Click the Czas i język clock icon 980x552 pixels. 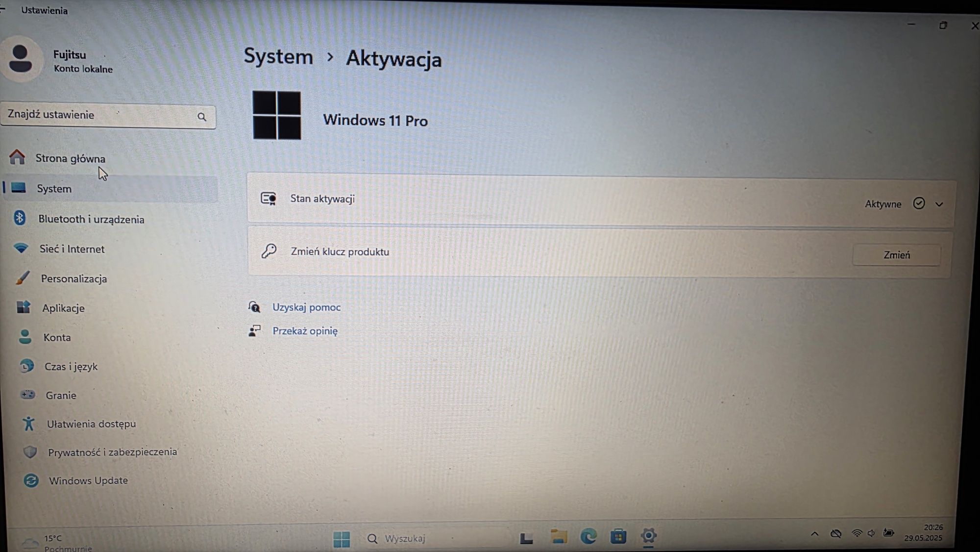click(26, 366)
